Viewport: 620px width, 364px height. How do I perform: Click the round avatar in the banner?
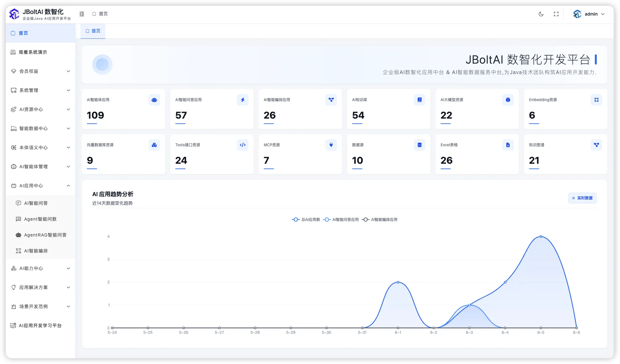(x=102, y=65)
